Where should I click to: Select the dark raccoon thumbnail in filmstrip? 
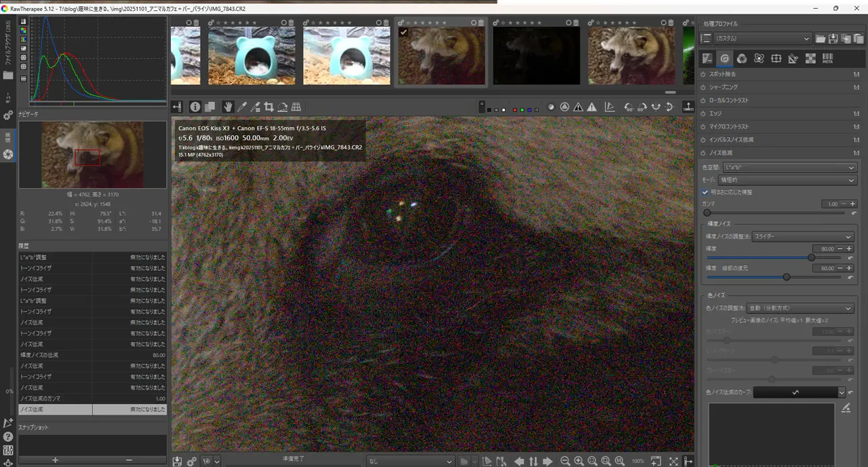(536, 55)
